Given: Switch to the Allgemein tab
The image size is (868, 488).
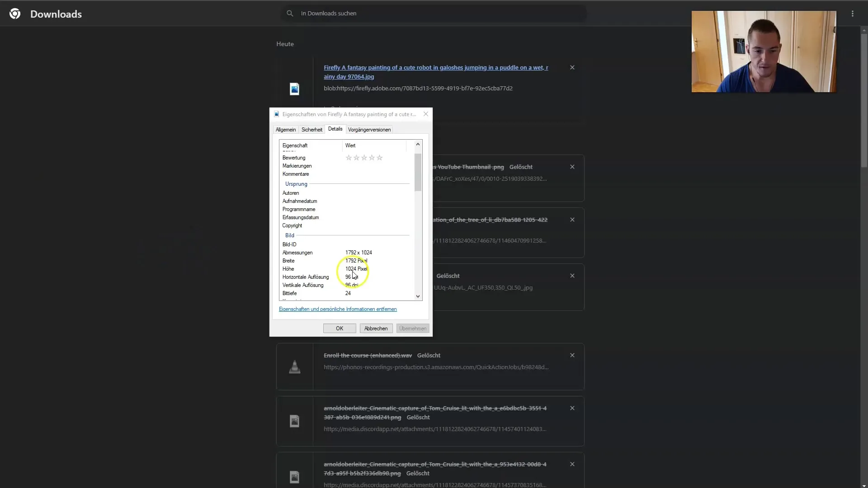Looking at the screenshot, I should (x=286, y=130).
